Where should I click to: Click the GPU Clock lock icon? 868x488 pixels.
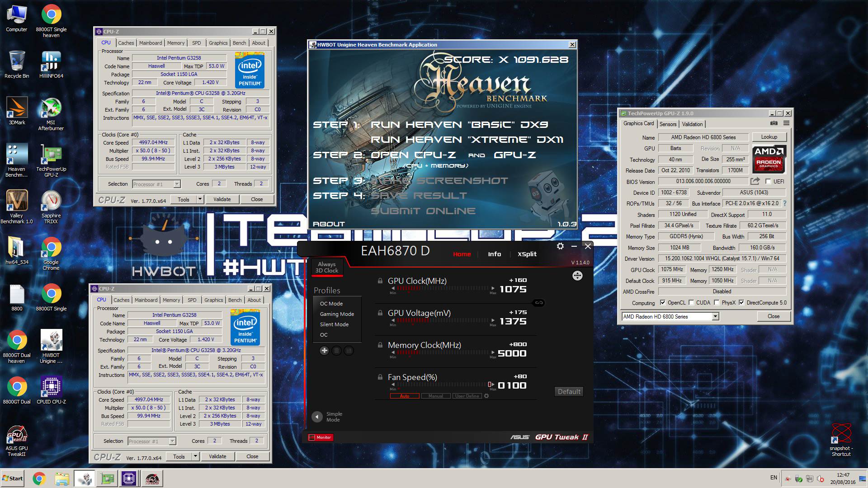[x=380, y=281]
